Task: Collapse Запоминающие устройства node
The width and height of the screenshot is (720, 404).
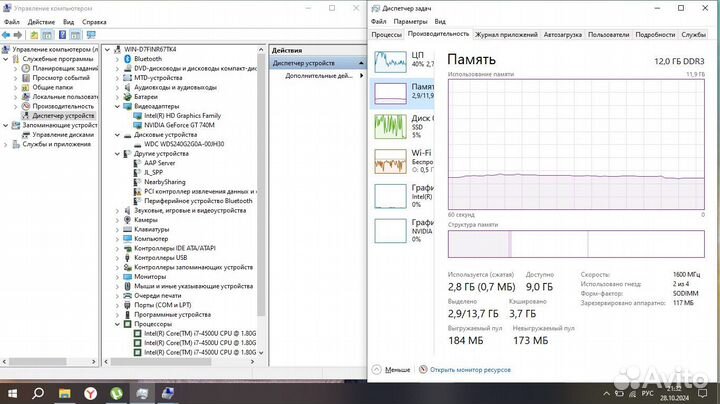Action: click(x=6, y=125)
